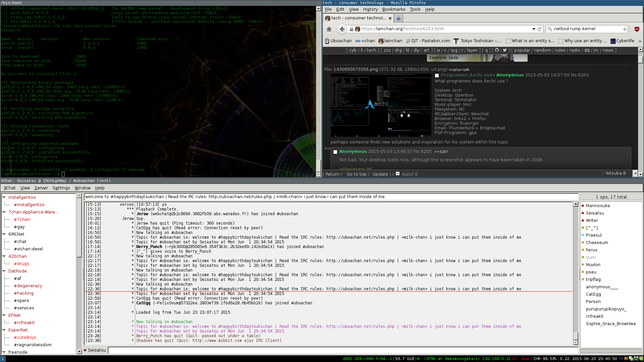Click the ImgOps link next to file info

click(x=454, y=70)
